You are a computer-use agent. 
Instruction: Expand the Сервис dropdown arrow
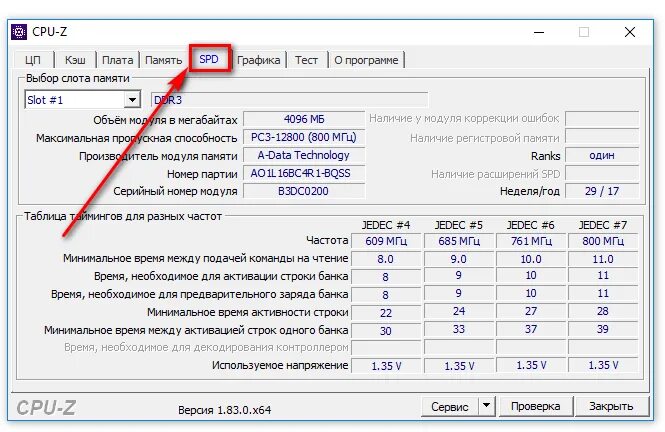coord(487,406)
